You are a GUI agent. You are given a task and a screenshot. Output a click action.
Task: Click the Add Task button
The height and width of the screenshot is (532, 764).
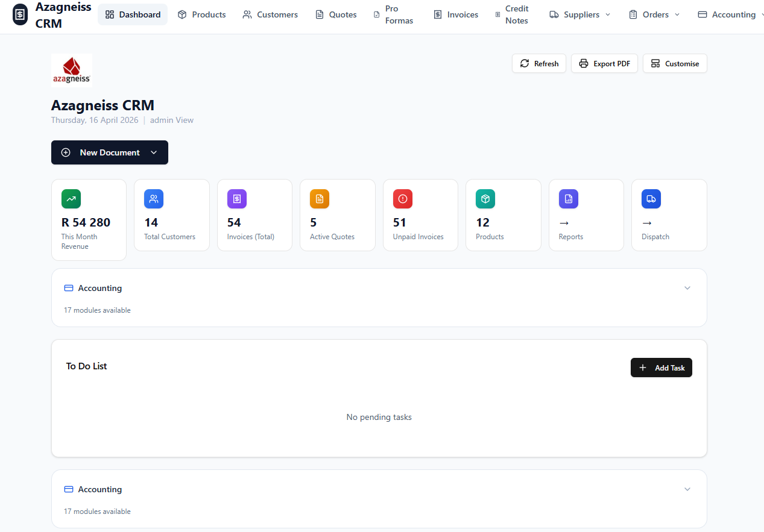[661, 368]
